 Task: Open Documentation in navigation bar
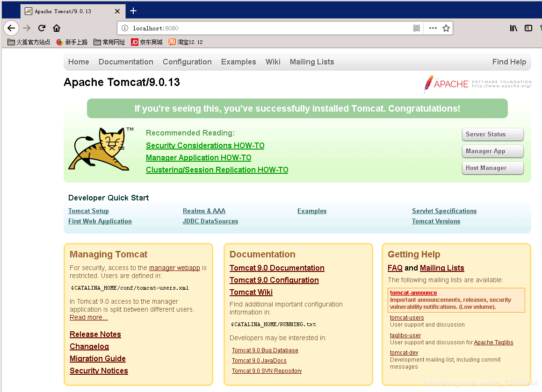(126, 62)
